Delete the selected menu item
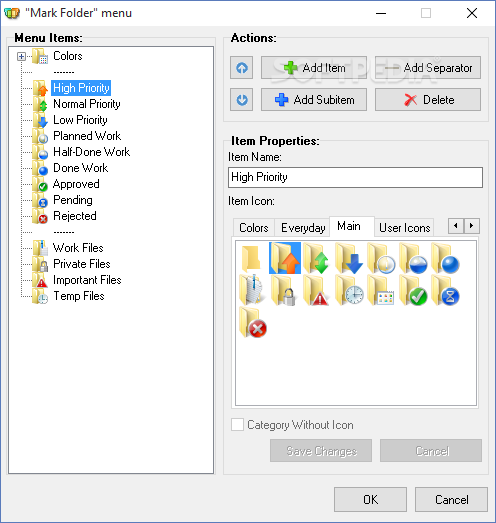Image resolution: width=496 pixels, height=523 pixels. [428, 99]
